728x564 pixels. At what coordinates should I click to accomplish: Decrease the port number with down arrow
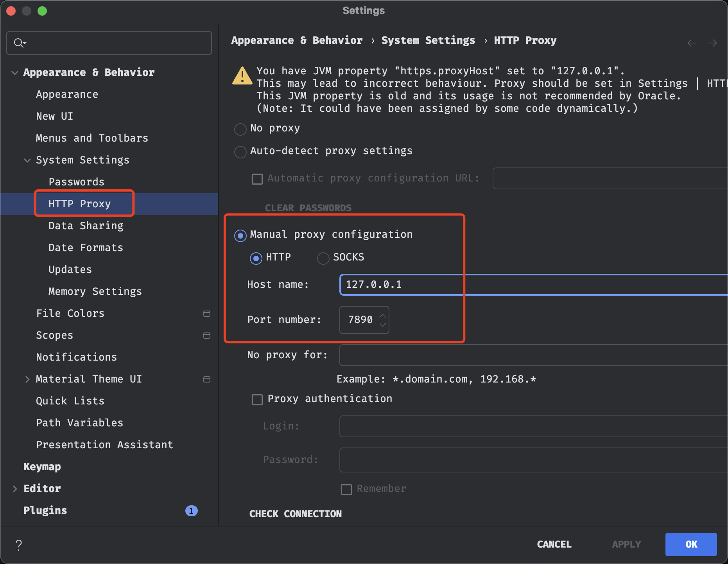[x=383, y=325]
